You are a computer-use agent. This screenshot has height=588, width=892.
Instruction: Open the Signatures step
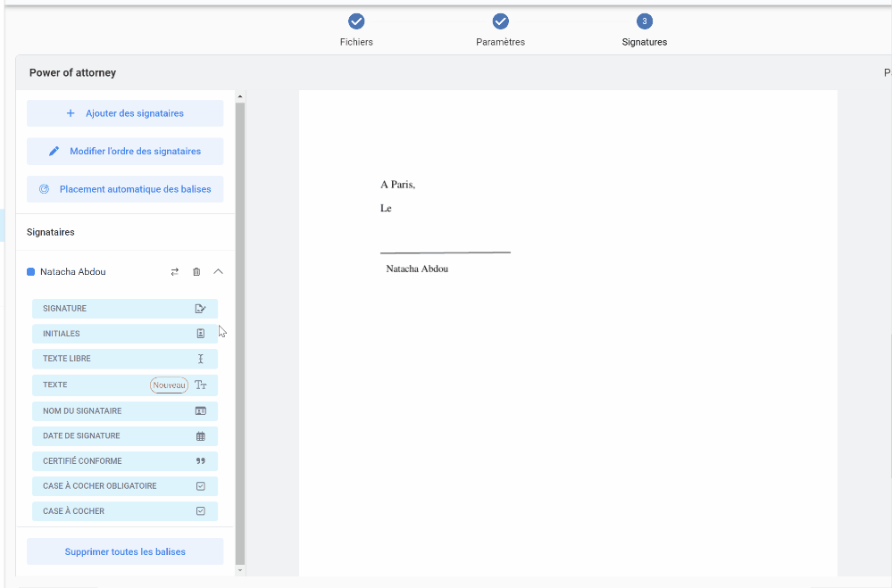[644, 21]
